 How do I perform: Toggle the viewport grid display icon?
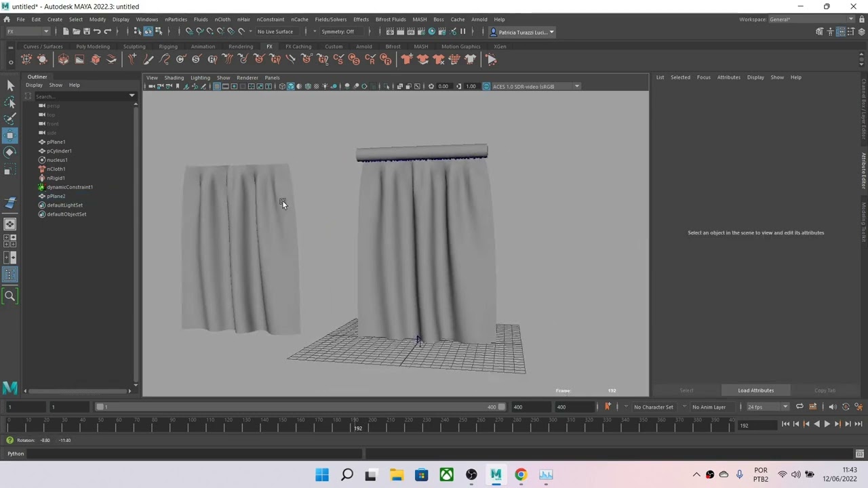pos(216,86)
